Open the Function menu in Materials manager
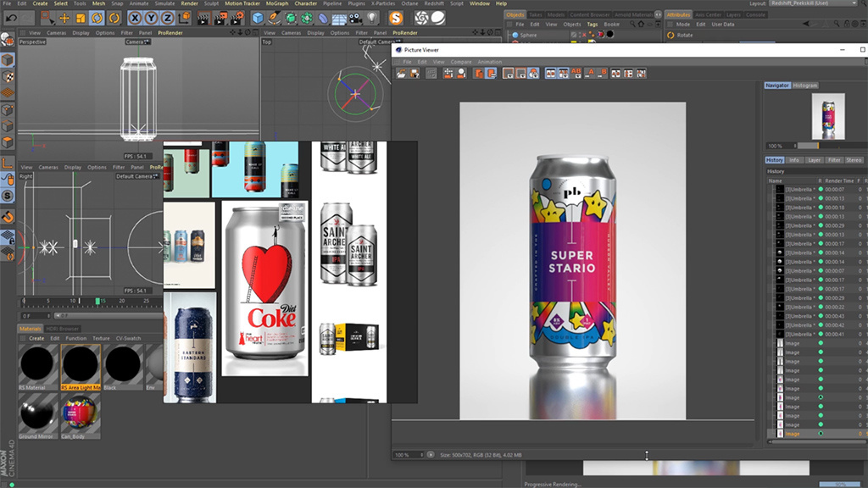Image resolution: width=868 pixels, height=488 pixels. click(x=75, y=338)
